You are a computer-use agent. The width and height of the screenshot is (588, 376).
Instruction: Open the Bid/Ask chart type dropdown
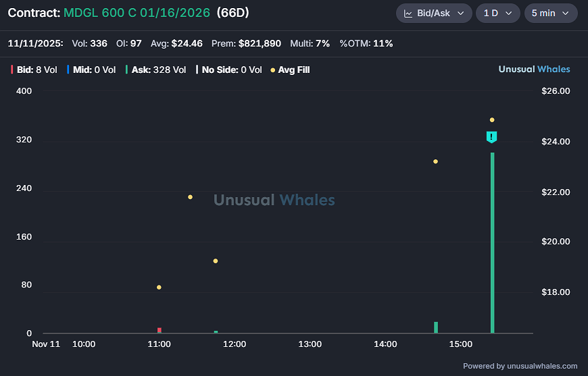pos(434,13)
